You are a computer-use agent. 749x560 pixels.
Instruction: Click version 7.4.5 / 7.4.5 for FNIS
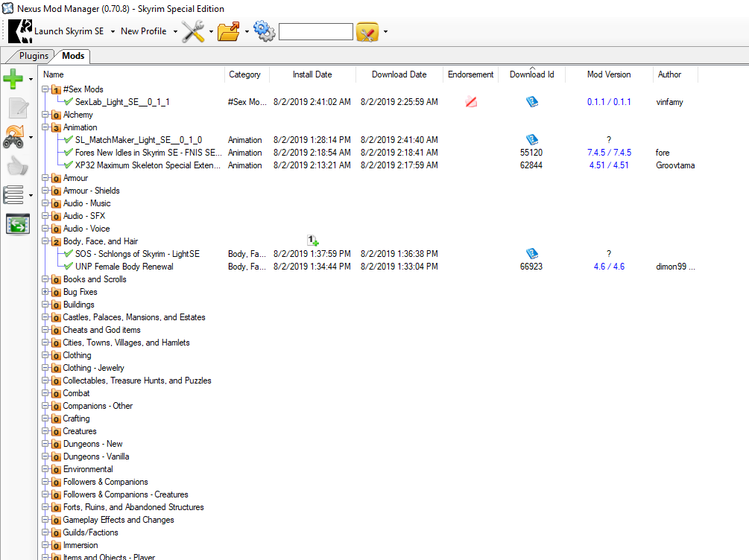pos(609,153)
